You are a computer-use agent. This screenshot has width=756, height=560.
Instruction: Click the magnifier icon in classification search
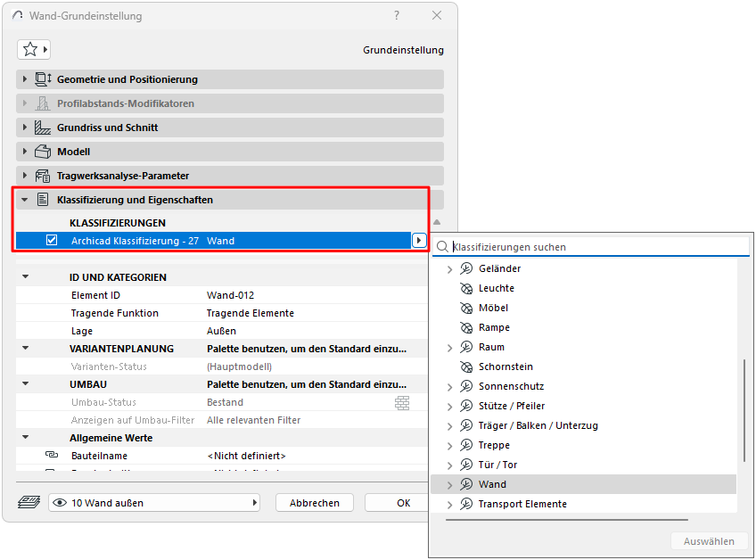click(442, 247)
